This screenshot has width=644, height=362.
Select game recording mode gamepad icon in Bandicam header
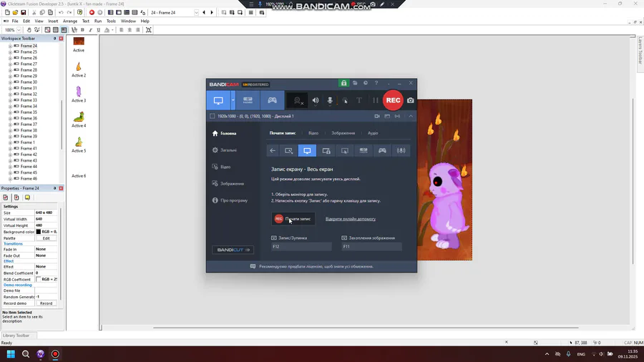273,100
